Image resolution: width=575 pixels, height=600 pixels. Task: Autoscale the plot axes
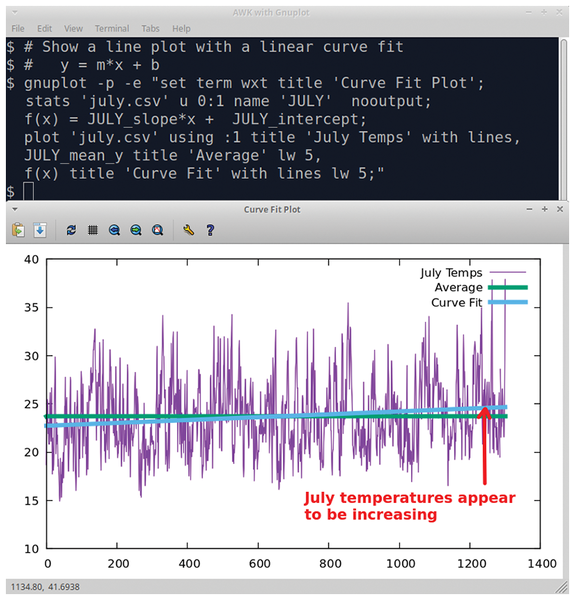158,230
